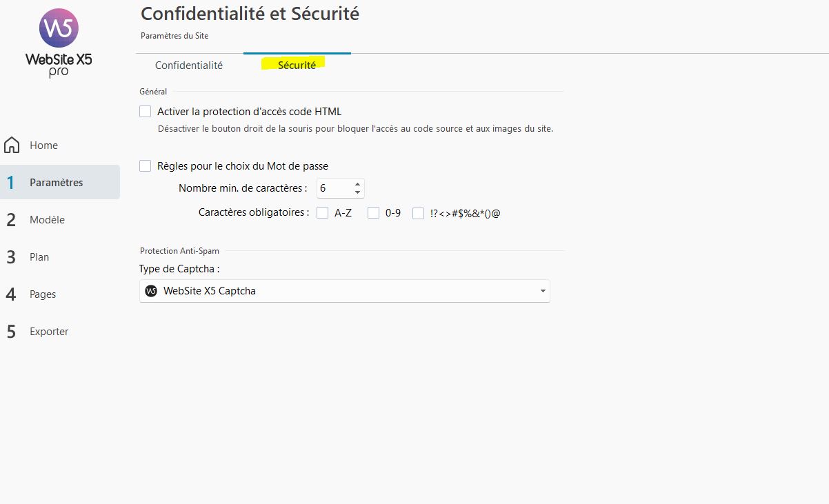This screenshot has width=829, height=504.
Task: Switch to the Confidentialité tab
Action: tap(189, 65)
